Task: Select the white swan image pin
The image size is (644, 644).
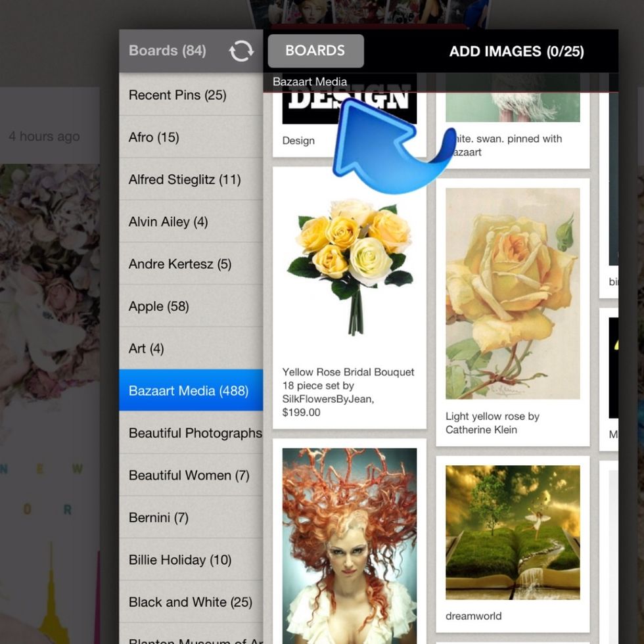Action: (513, 107)
